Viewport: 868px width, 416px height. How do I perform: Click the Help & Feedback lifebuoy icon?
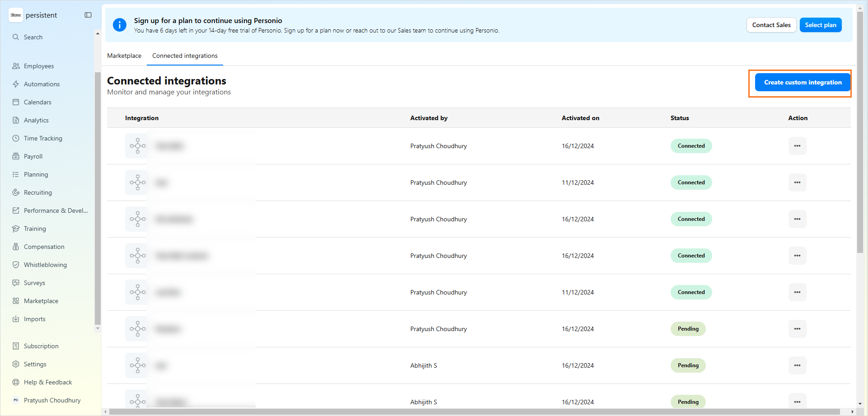point(16,382)
